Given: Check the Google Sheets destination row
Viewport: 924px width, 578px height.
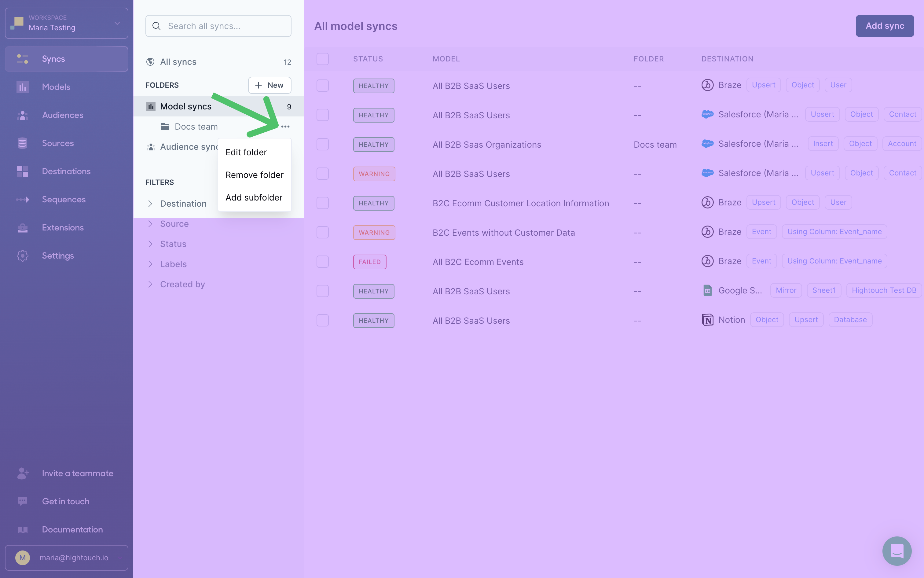Looking at the screenshot, I should [323, 291].
